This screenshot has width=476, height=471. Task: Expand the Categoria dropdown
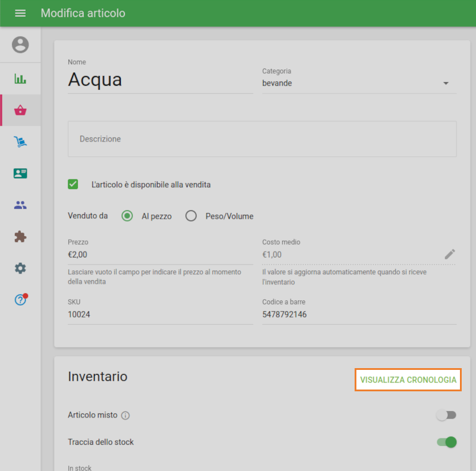pyautogui.click(x=359, y=83)
